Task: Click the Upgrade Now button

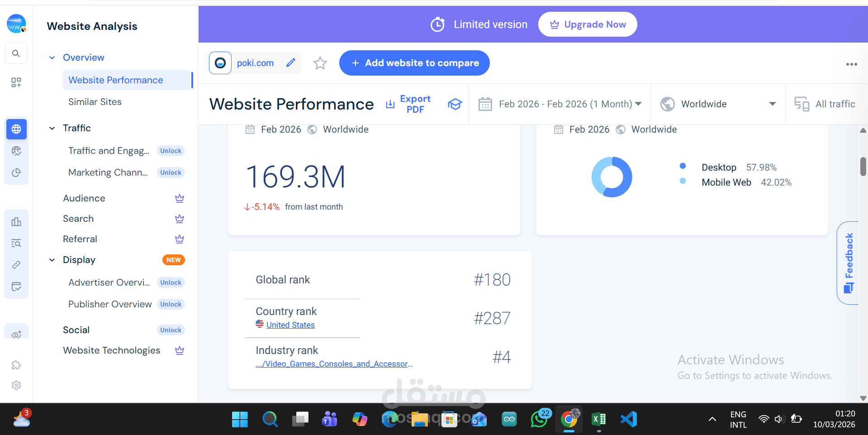Action: coord(588,24)
